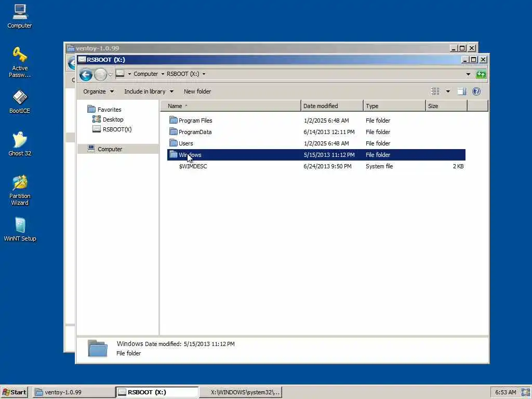Expand the root breadcrumb arrow before Computer

129,74
